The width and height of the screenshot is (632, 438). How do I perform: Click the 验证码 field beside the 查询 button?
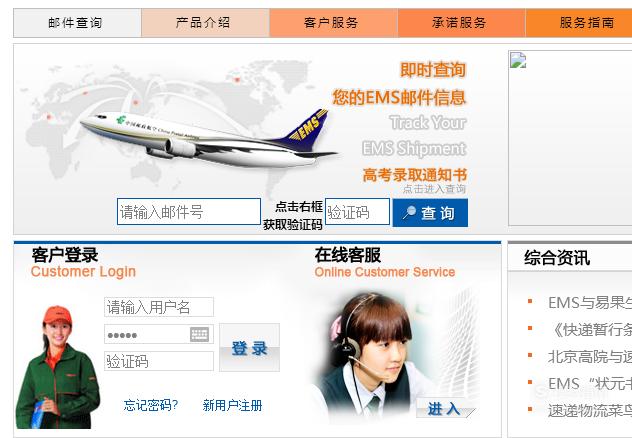click(358, 212)
